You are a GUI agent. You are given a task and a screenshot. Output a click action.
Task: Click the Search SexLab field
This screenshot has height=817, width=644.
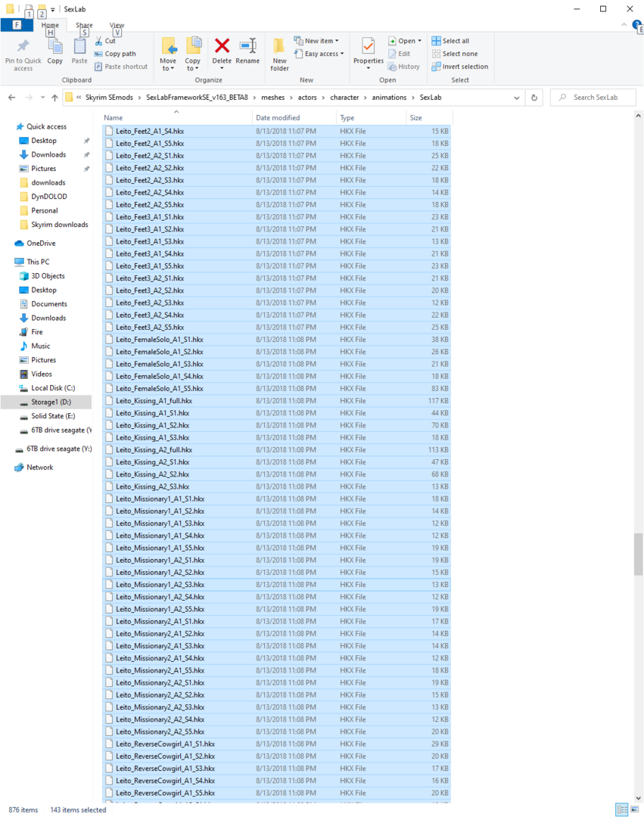[x=593, y=98]
